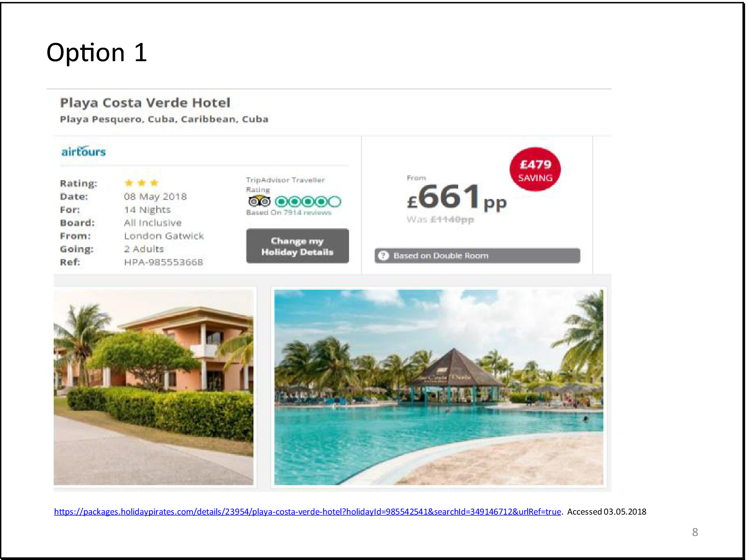Click the London Gatwick departure value
Viewport: 748px width, 560px height.
click(x=164, y=236)
